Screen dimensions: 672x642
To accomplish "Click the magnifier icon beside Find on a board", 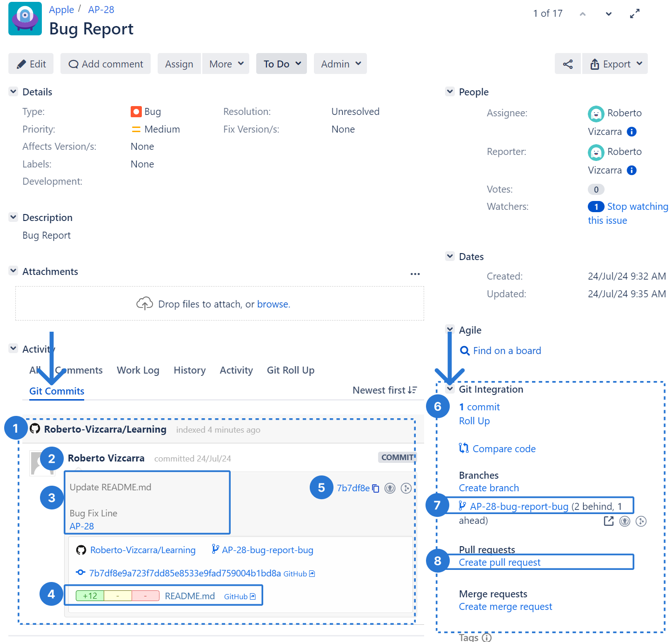I will click(x=465, y=351).
